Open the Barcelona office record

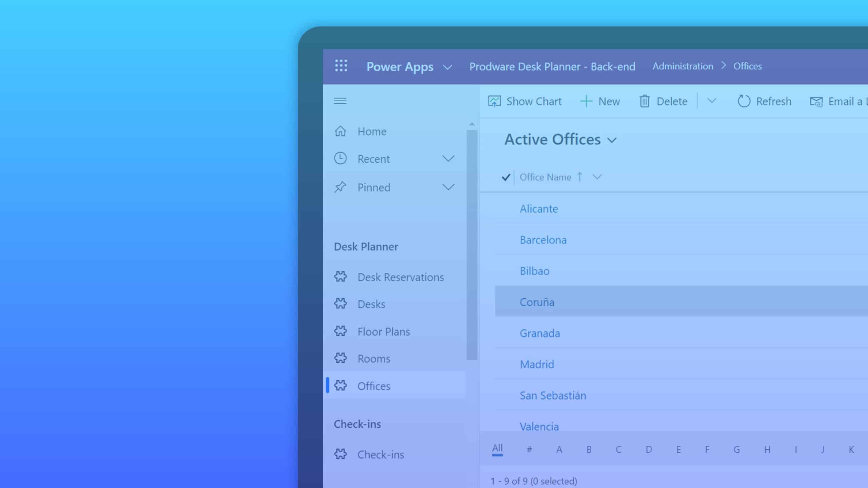[543, 240]
